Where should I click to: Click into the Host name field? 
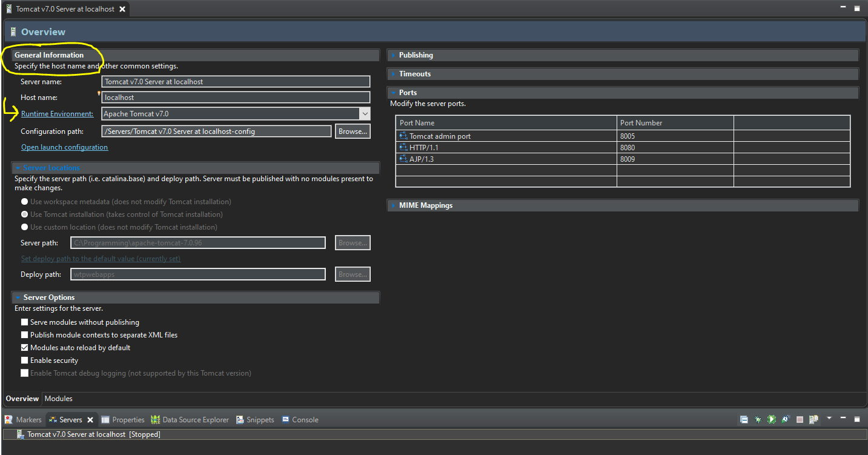pos(236,97)
